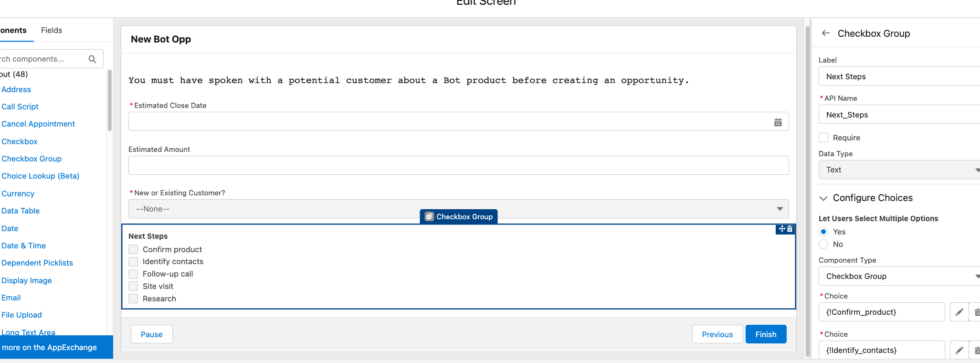Click the Pause button

coord(152,334)
